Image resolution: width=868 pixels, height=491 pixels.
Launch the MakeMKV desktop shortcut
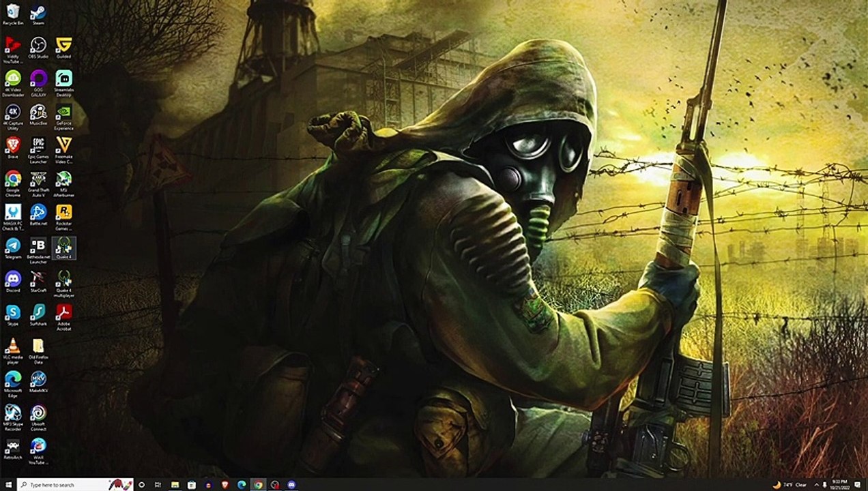[38, 382]
